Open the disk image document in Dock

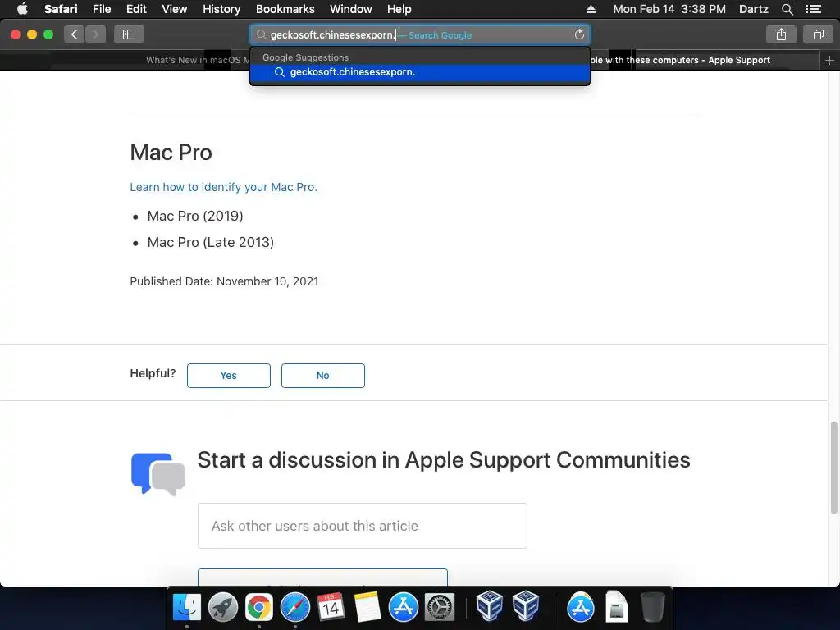tap(617, 606)
